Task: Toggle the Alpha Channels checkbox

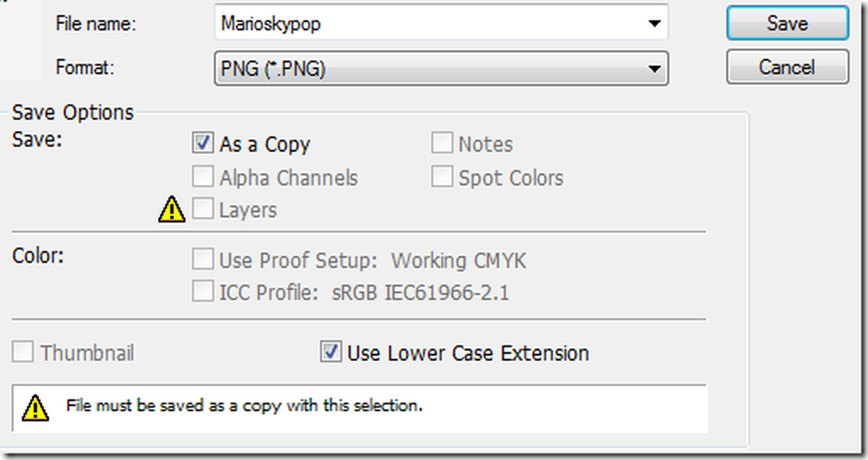Action: (x=202, y=177)
